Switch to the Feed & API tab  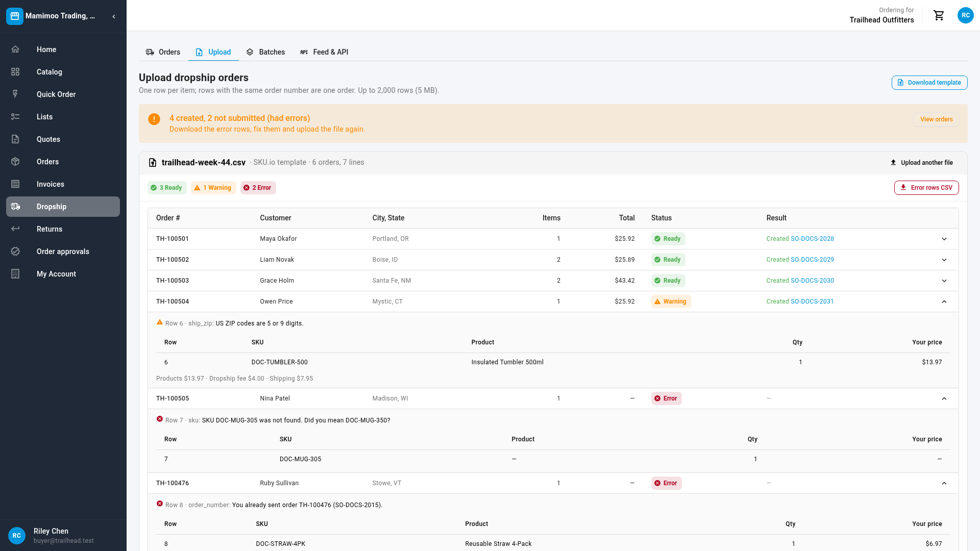(324, 52)
